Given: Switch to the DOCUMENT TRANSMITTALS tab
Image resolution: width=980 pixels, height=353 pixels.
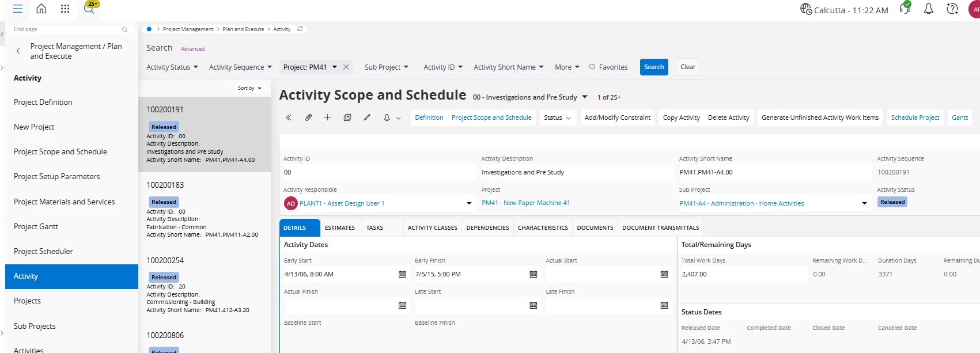Looking at the screenshot, I should click(661, 228).
